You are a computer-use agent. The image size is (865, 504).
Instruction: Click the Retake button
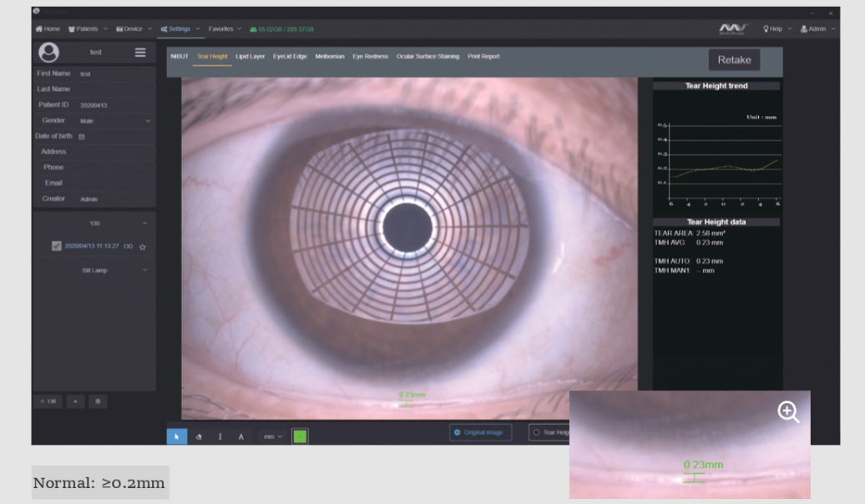pyautogui.click(x=734, y=60)
